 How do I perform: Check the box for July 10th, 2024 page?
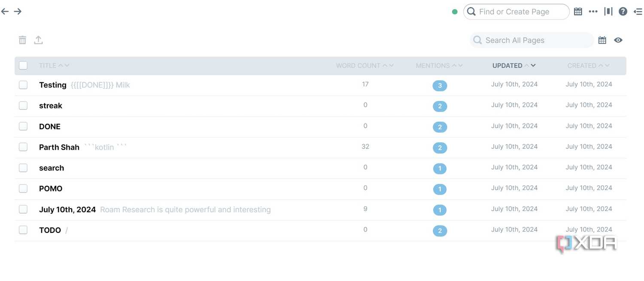click(x=23, y=209)
